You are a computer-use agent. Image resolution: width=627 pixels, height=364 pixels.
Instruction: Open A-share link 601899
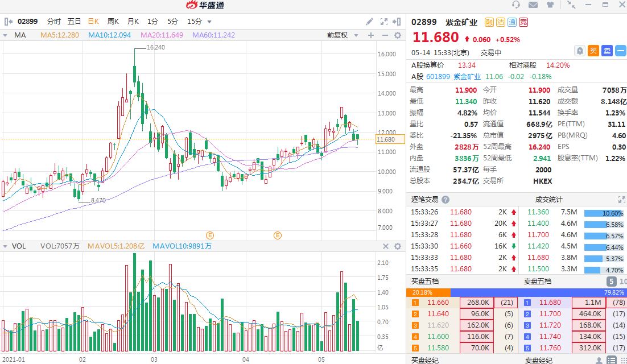(x=438, y=76)
